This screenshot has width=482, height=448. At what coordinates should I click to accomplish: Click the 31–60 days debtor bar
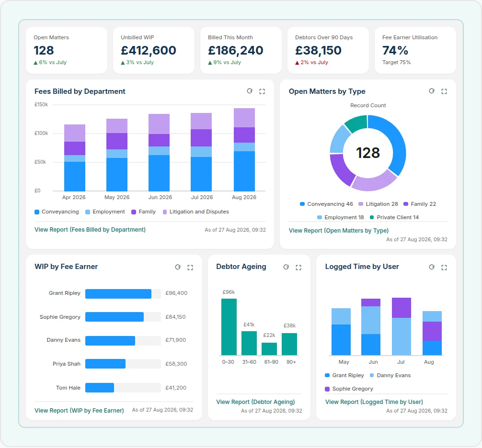(249, 343)
